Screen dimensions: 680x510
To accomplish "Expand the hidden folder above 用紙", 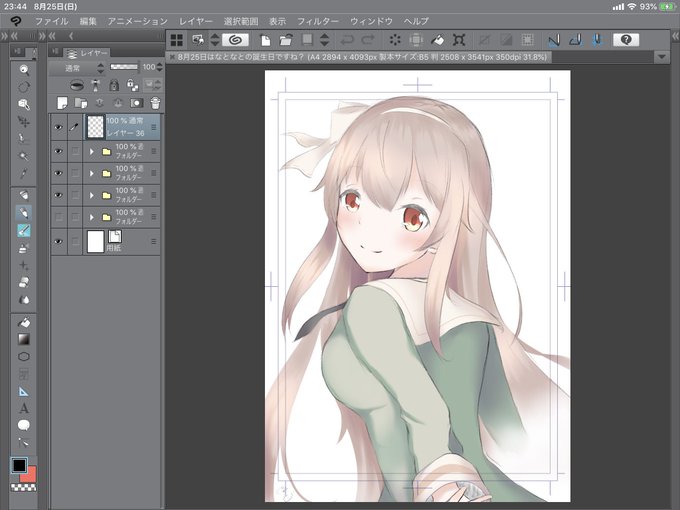I will tap(92, 217).
